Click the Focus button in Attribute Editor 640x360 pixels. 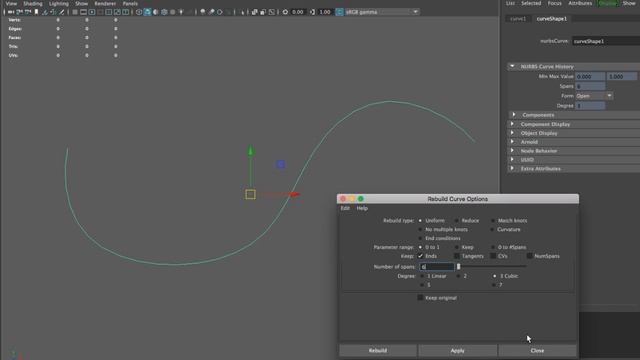[554, 3]
